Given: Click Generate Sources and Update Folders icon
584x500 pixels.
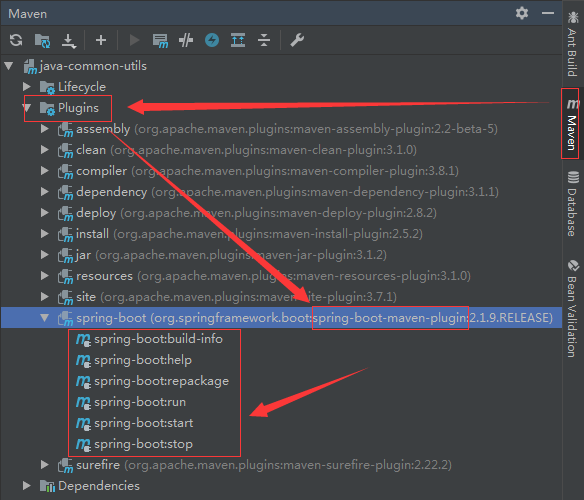Looking at the screenshot, I should (42, 40).
